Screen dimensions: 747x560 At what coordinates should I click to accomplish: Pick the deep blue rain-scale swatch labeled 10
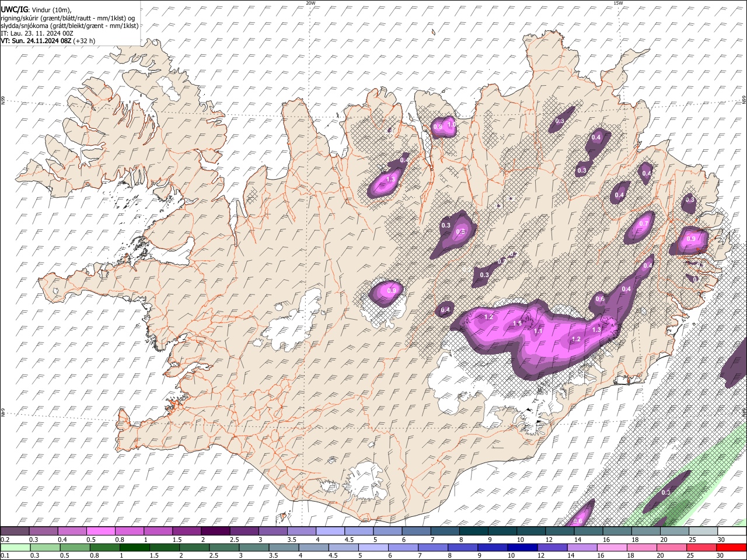[x=523, y=547]
